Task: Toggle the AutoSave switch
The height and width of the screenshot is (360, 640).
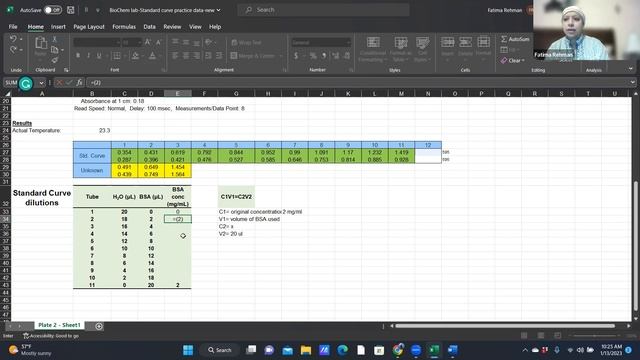Action: tap(53, 10)
